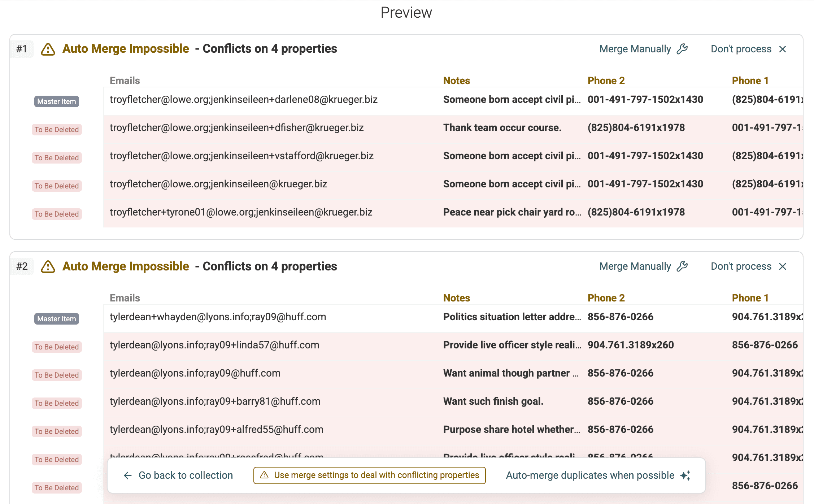Click the Master Item badge in group #1

coord(56,101)
